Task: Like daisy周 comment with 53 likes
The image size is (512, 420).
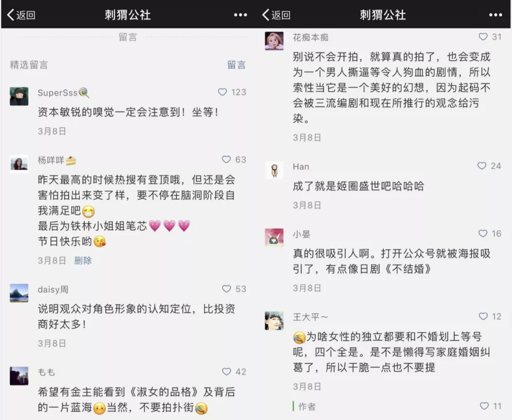Action: pos(227,289)
